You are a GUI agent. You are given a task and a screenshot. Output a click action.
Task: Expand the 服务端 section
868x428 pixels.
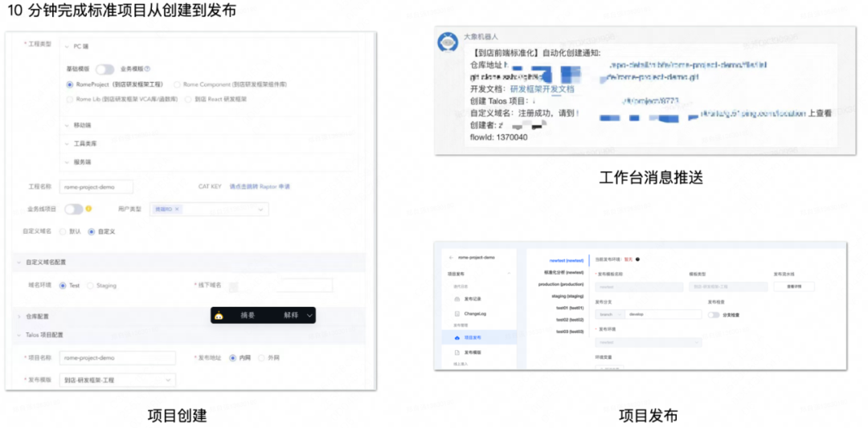click(67, 162)
